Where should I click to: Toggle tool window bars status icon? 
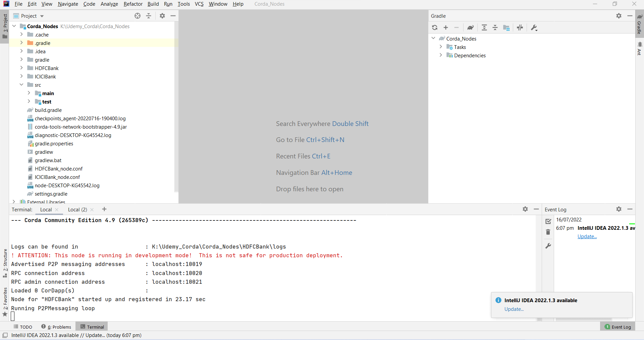point(5,335)
